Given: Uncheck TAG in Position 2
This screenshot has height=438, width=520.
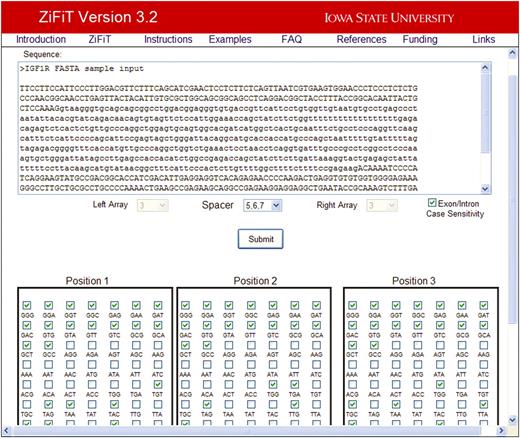Looking at the screenshot, I should (207, 404).
